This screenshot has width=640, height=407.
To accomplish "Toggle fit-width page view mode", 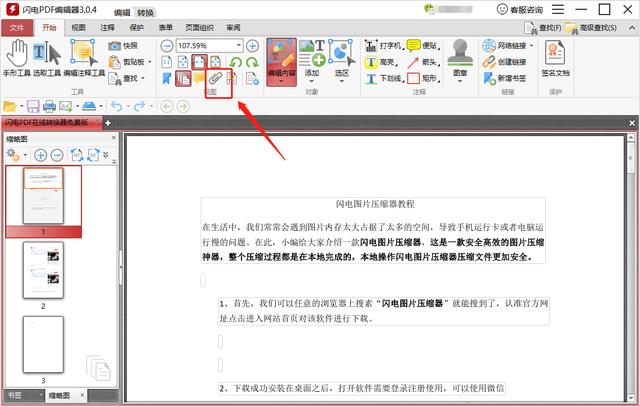I will (x=199, y=62).
